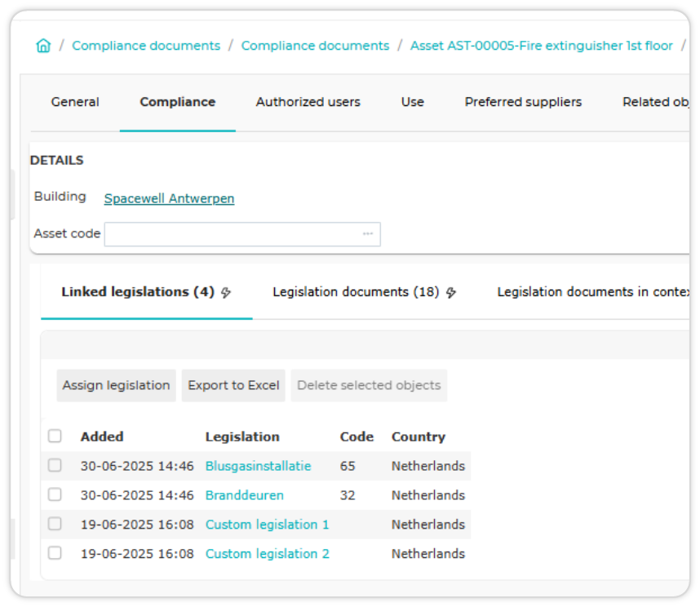This screenshot has height=607, width=700.
Task: Tick the Branddeuren row checkbox
Action: 55,494
